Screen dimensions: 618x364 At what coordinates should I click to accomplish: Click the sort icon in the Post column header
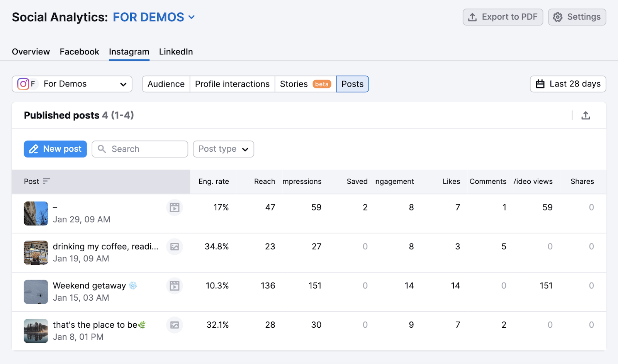click(x=47, y=181)
